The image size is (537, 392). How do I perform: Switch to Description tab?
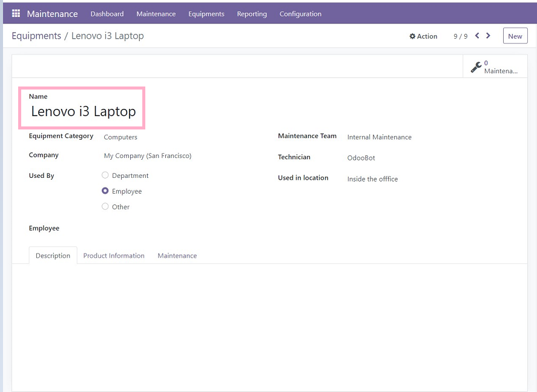pyautogui.click(x=53, y=255)
